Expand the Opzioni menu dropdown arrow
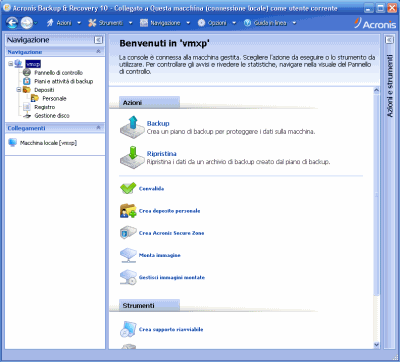The image size is (400, 362). (x=234, y=23)
